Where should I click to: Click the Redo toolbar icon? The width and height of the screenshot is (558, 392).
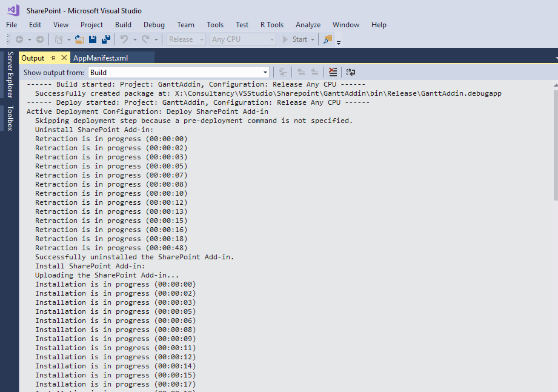[x=145, y=38]
